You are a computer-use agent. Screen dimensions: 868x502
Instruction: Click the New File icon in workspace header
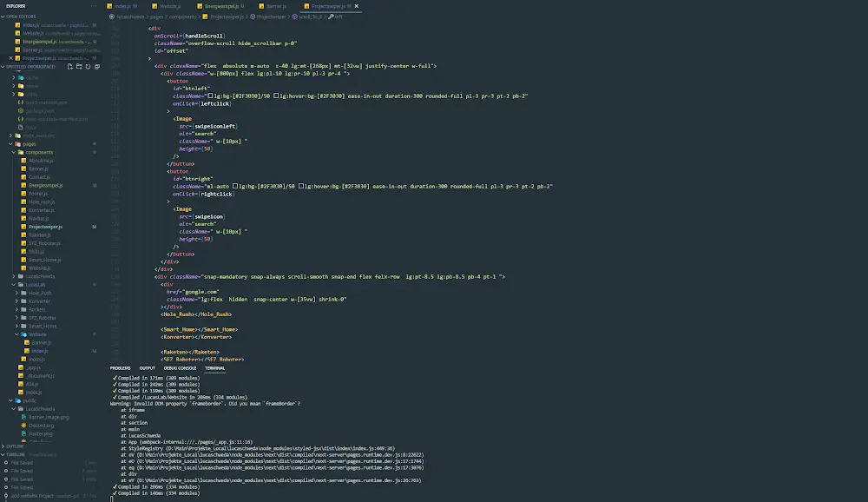tap(69, 66)
